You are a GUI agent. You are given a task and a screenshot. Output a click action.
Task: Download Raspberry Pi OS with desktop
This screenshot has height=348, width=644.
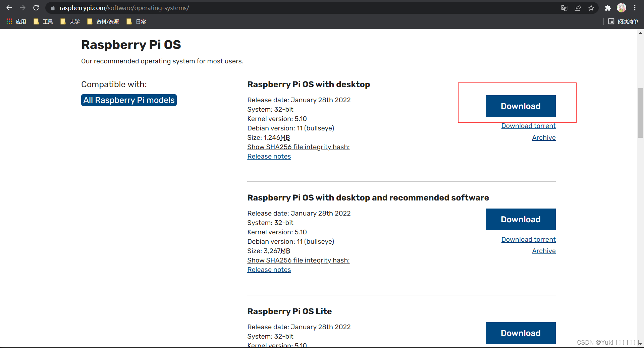tap(521, 106)
